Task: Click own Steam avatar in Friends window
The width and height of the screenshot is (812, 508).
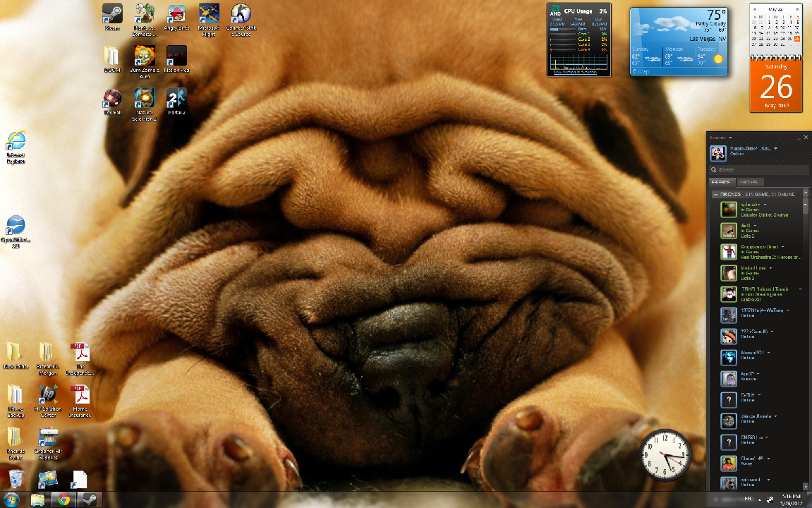Action: tap(717, 153)
